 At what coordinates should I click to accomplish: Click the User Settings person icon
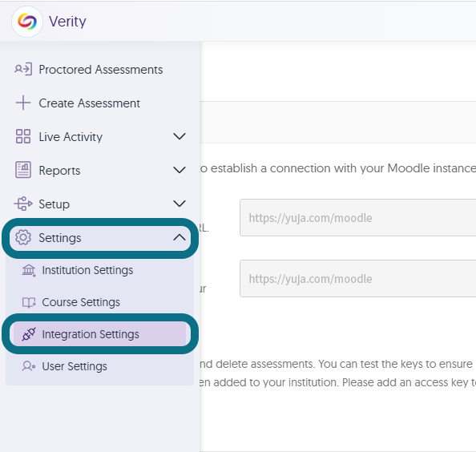[29, 366]
